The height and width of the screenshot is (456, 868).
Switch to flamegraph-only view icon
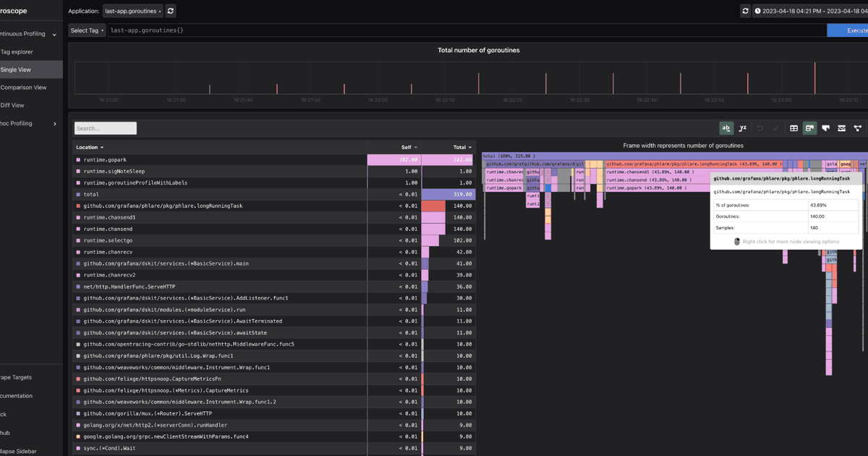[x=825, y=128]
